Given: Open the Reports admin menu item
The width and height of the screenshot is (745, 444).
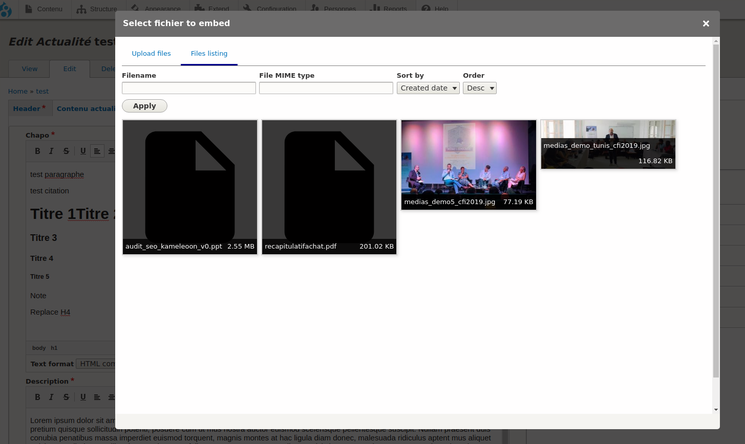Looking at the screenshot, I should click(x=389, y=9).
